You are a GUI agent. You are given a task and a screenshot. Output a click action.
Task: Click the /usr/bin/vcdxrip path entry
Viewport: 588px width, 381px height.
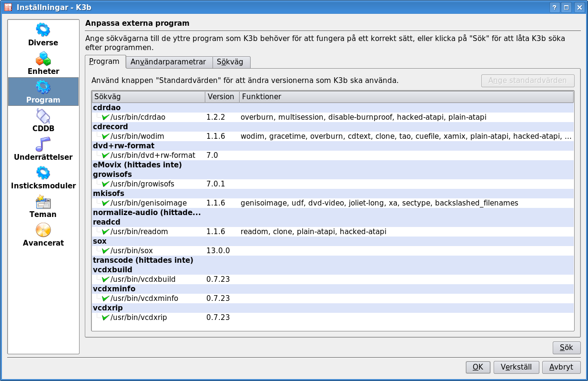click(x=139, y=317)
